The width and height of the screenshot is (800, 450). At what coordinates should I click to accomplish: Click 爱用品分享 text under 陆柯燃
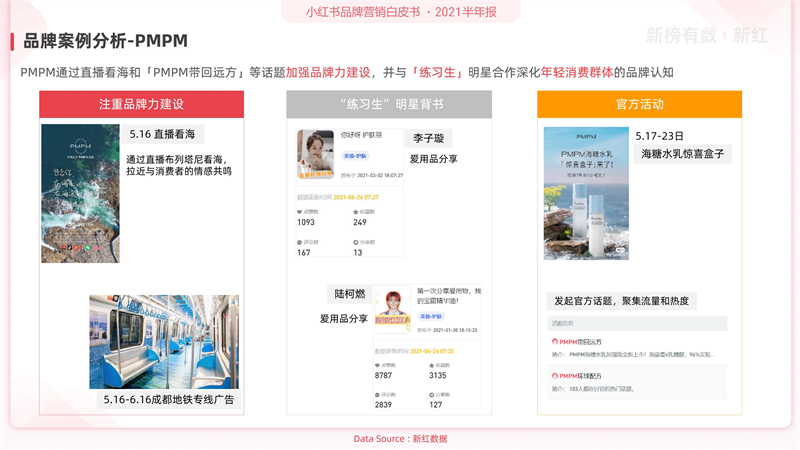tap(343, 318)
